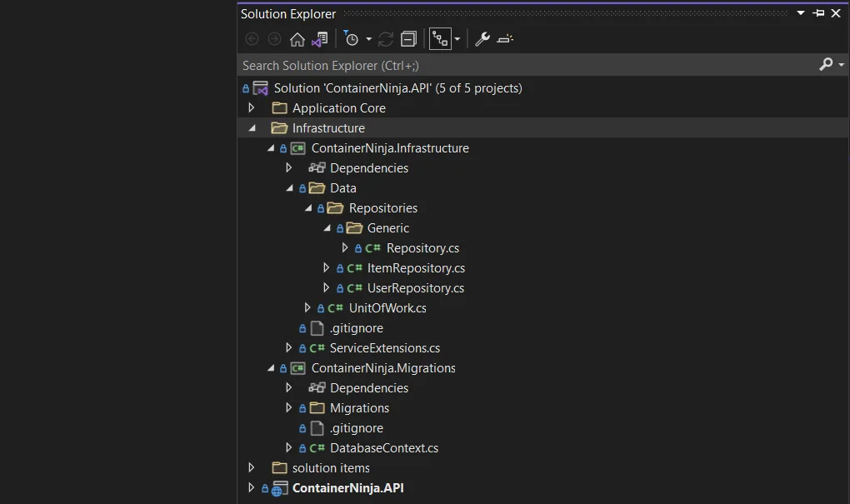The image size is (850, 504).
Task: Click the Preview Selected Items icon
Action: click(x=505, y=39)
